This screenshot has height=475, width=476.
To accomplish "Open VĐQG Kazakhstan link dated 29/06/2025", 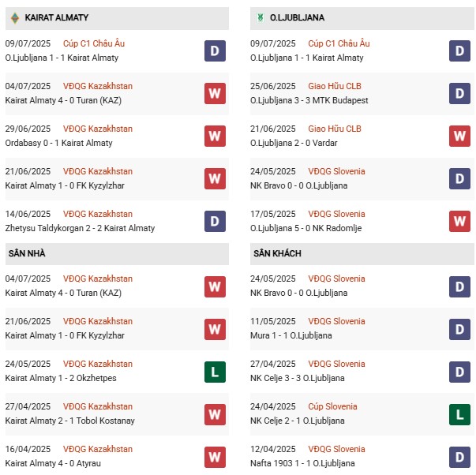I will tap(98, 129).
